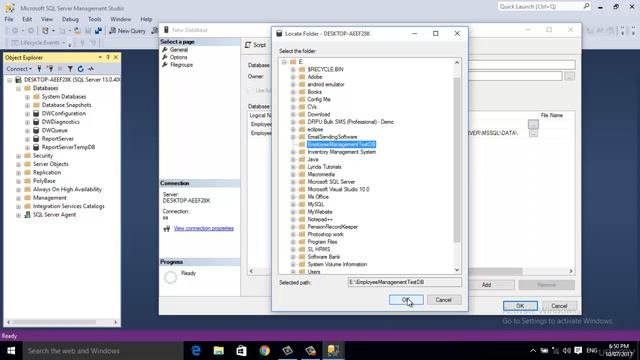Click the volume icon in system tray
The width and height of the screenshot is (640, 360).
[567, 351]
